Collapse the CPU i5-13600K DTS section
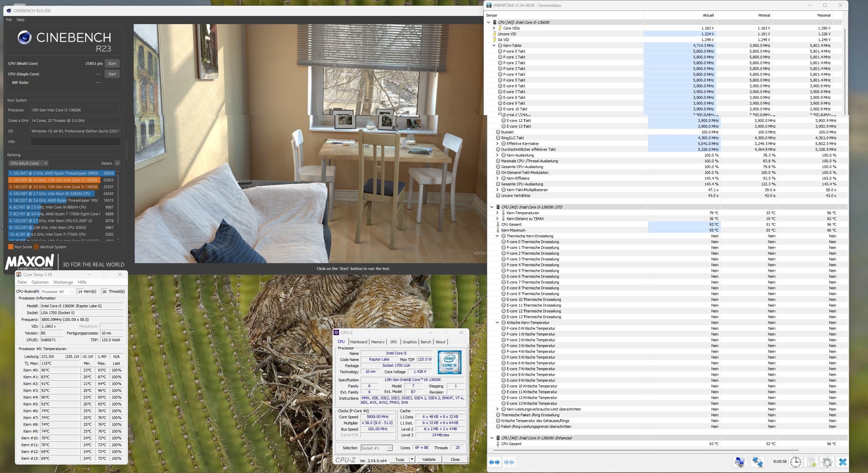This screenshot has width=868, height=473. pos(492,207)
